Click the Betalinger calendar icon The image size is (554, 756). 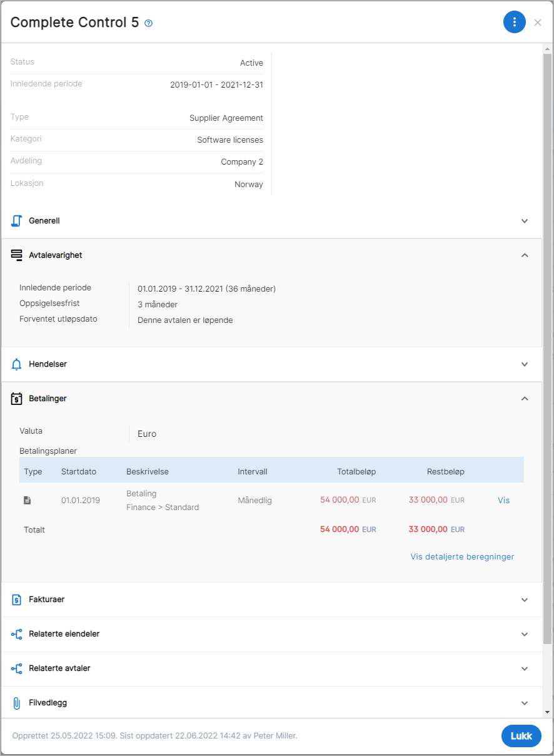point(17,399)
